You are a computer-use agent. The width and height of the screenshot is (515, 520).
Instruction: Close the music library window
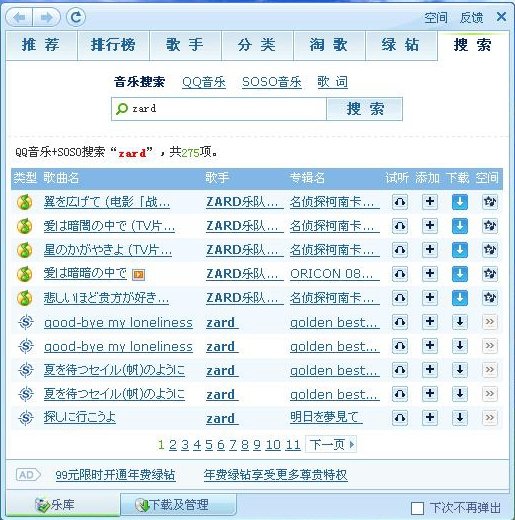(501, 17)
